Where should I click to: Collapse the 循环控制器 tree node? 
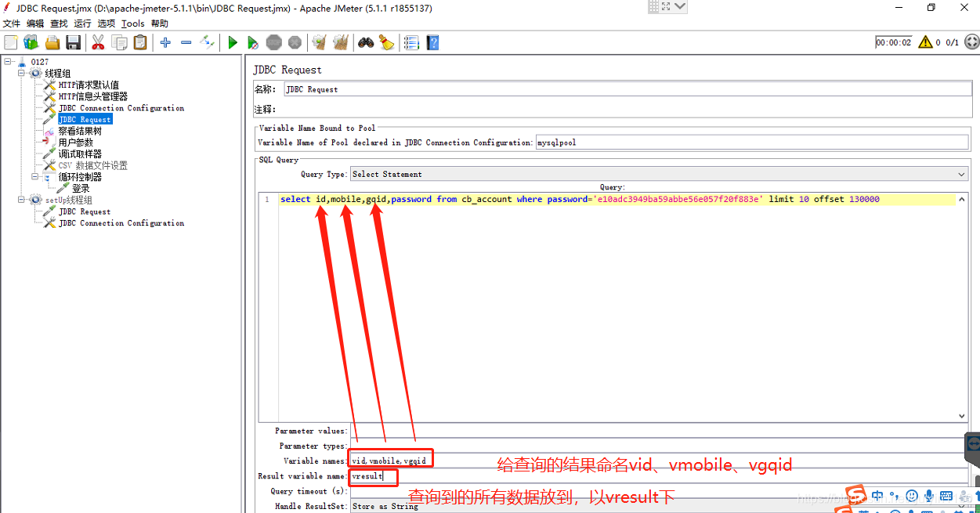coord(36,177)
